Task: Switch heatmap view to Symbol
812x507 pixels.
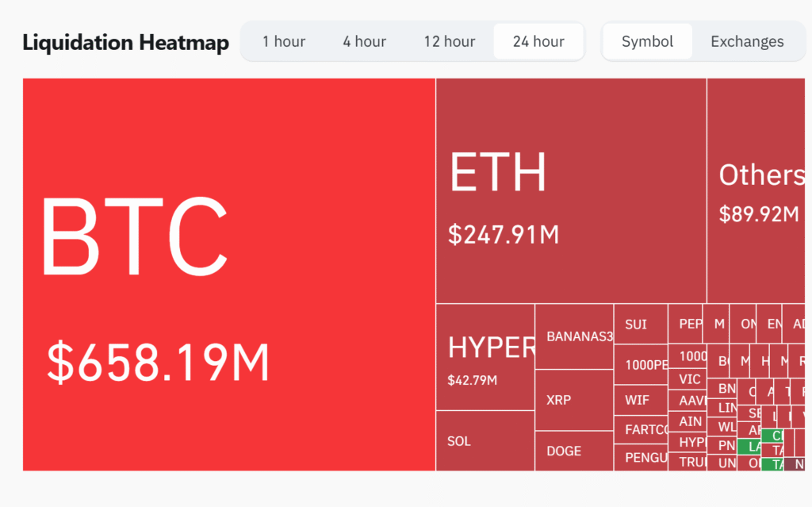Action: [647, 41]
